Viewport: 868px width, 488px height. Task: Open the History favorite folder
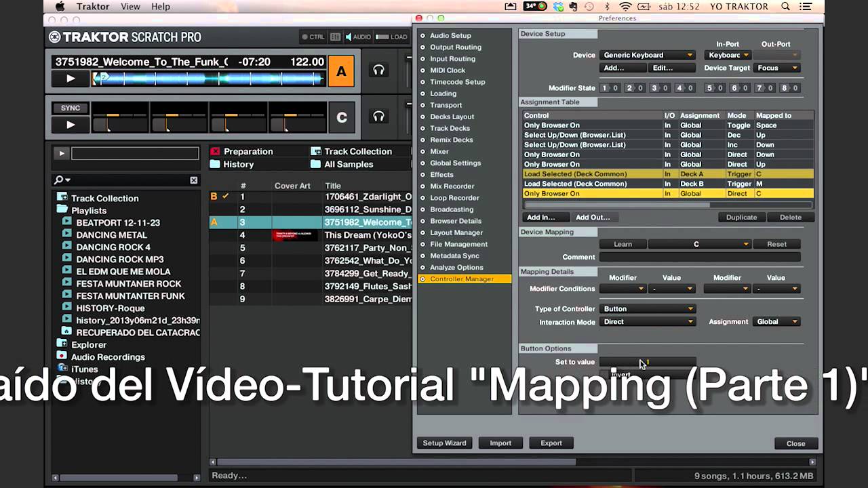233,164
